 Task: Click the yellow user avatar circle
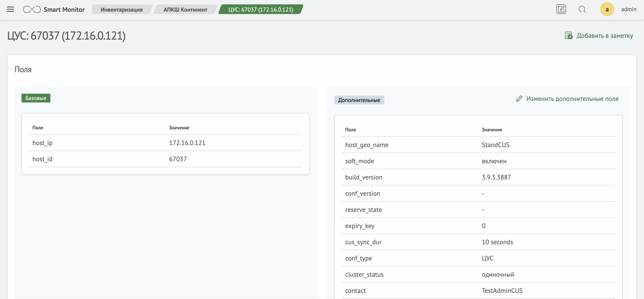point(607,9)
